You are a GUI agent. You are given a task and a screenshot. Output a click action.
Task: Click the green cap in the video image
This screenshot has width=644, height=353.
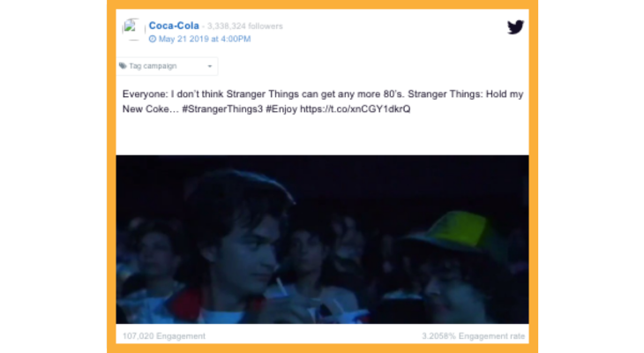(453, 232)
